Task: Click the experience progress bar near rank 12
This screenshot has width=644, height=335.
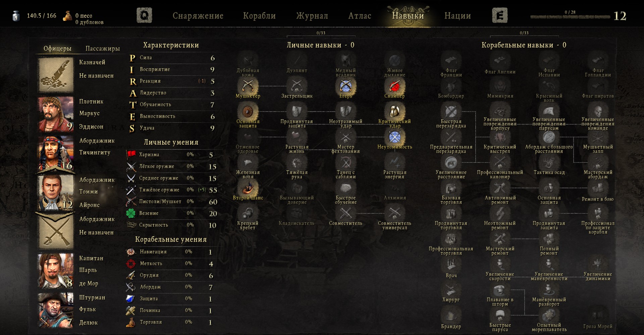Action: tap(570, 17)
